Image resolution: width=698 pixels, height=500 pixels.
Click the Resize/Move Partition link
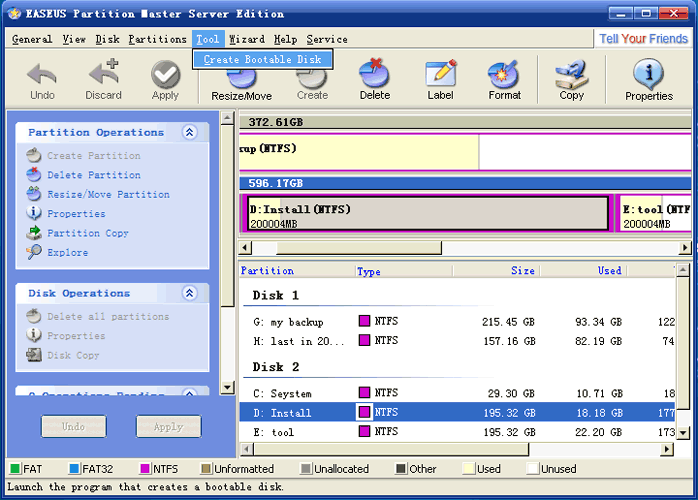109,195
